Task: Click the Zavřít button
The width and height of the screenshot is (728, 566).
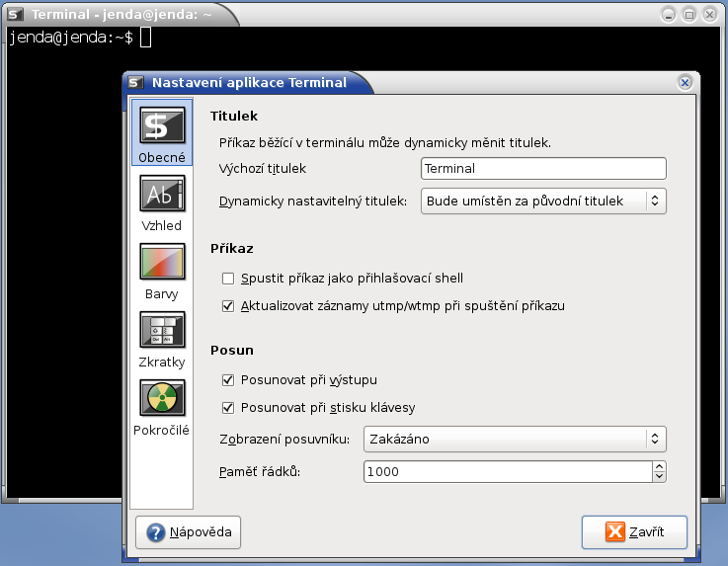Action: [x=634, y=532]
